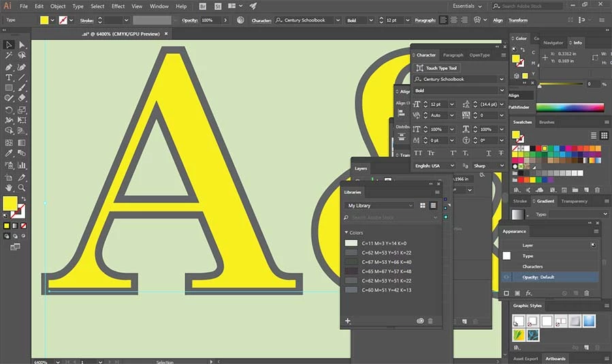
Task: Select the Line Segment tool
Action: [22, 78]
